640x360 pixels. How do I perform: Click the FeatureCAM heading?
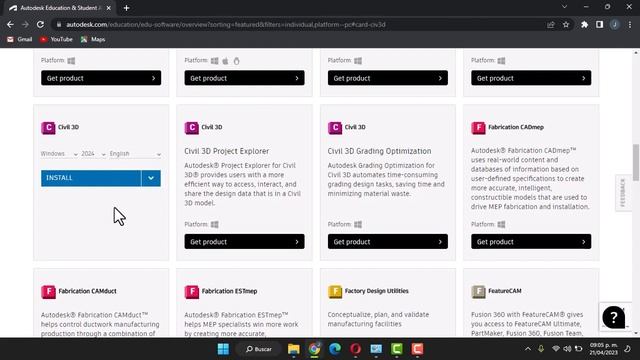[505, 291]
